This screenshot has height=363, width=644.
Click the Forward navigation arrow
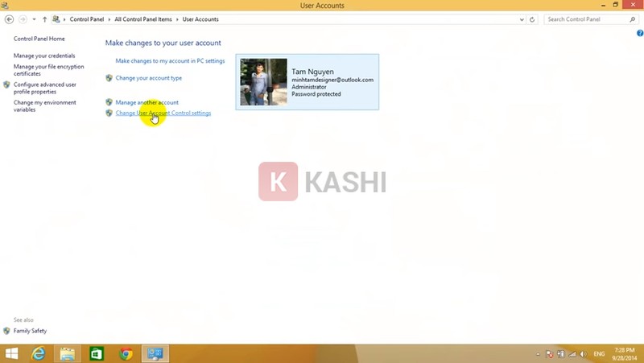(x=23, y=19)
